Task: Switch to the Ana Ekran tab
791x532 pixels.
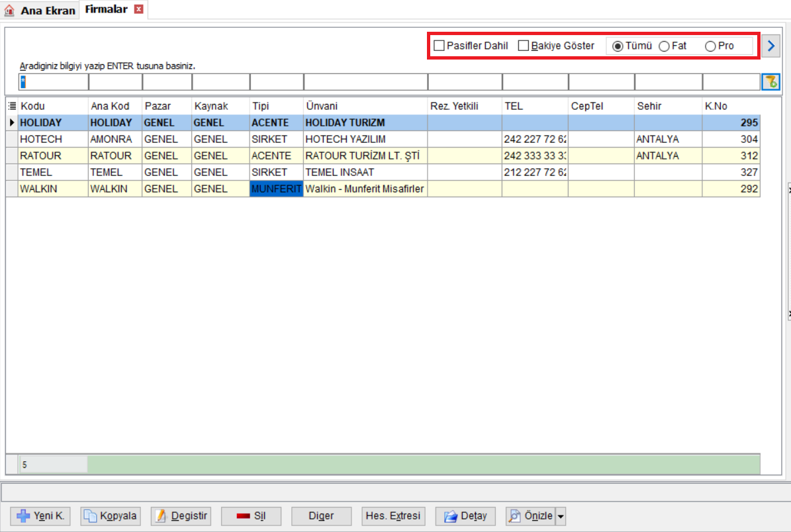Action: pyautogui.click(x=40, y=10)
